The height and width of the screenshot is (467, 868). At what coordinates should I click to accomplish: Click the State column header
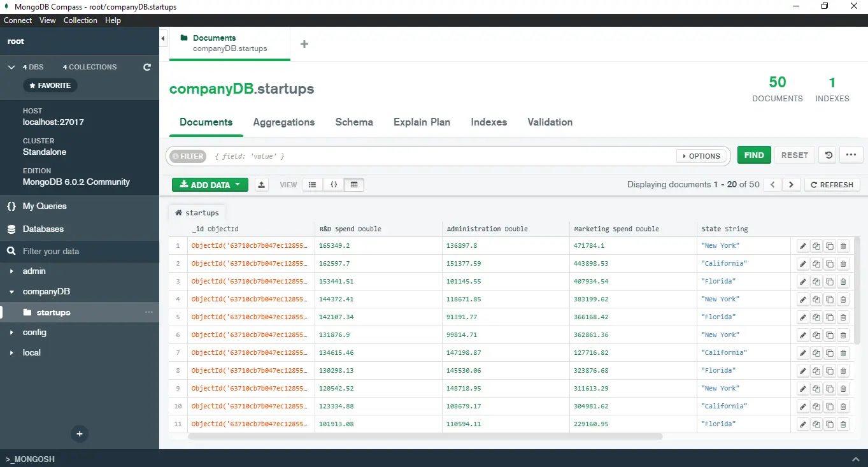tap(743, 229)
